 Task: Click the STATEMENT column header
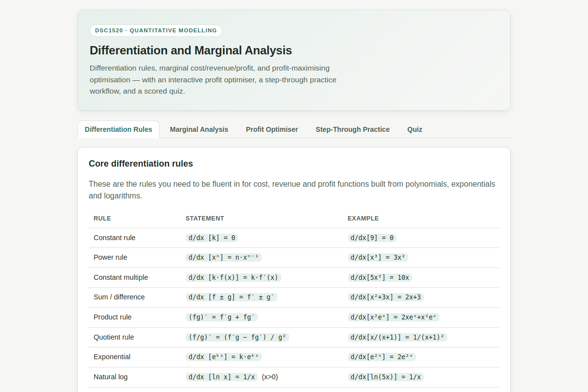[x=205, y=219]
